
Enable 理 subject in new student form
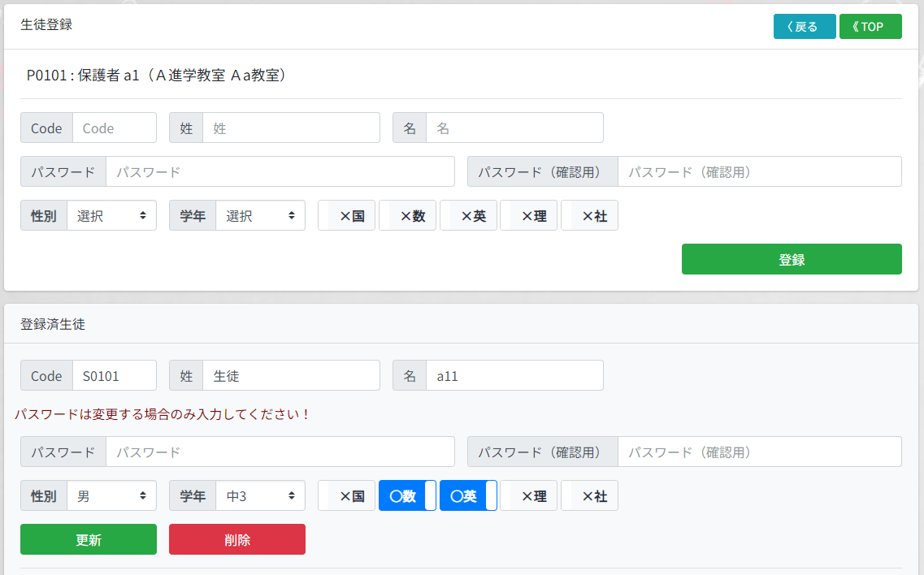[529, 216]
